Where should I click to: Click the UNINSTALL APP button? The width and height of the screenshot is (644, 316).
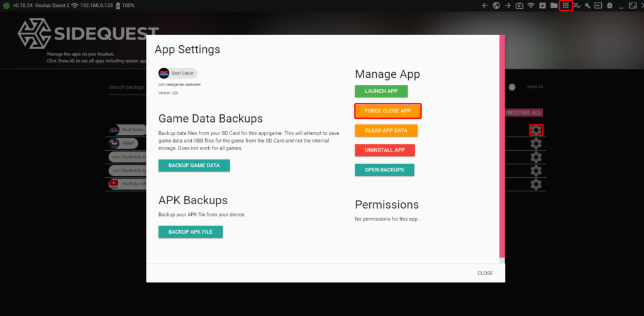[x=385, y=150]
